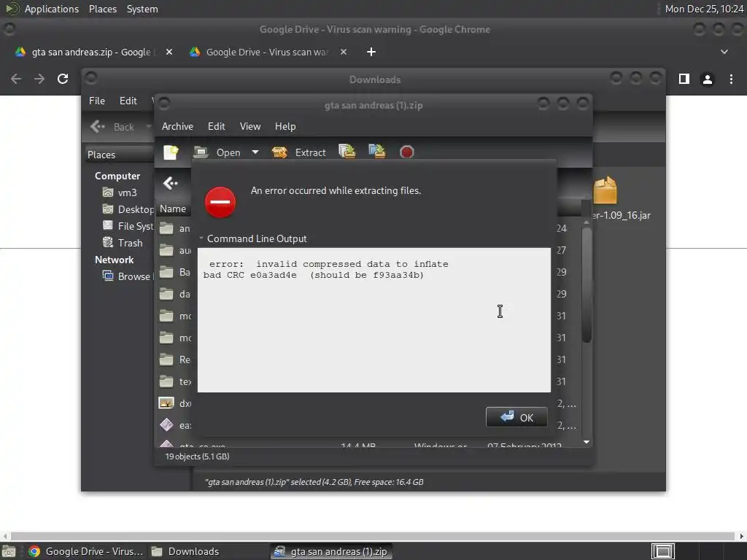The image size is (747, 560).
Task: Click the Places sidebar selector in Downloads
Action: (119, 155)
